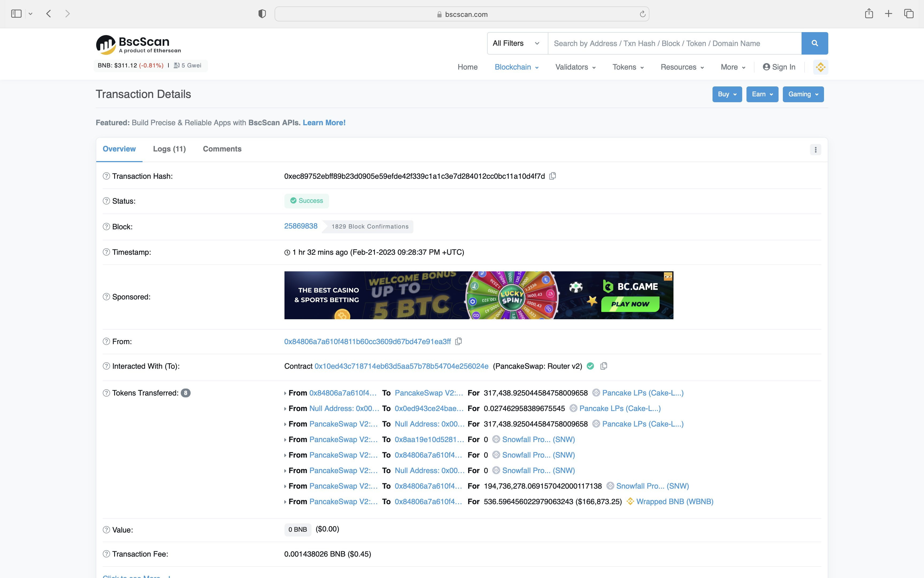Show Safari tab overview

tap(909, 14)
